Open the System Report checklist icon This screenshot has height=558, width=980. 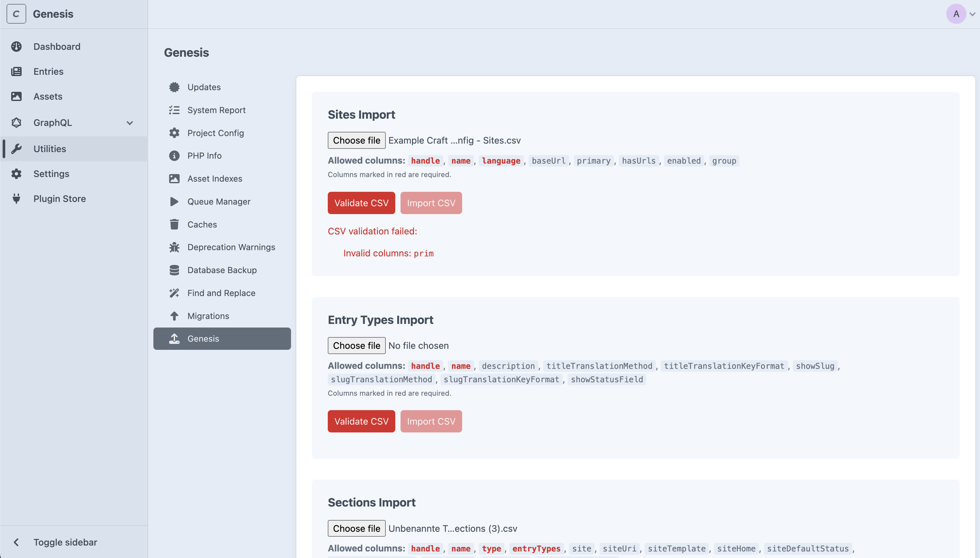174,110
